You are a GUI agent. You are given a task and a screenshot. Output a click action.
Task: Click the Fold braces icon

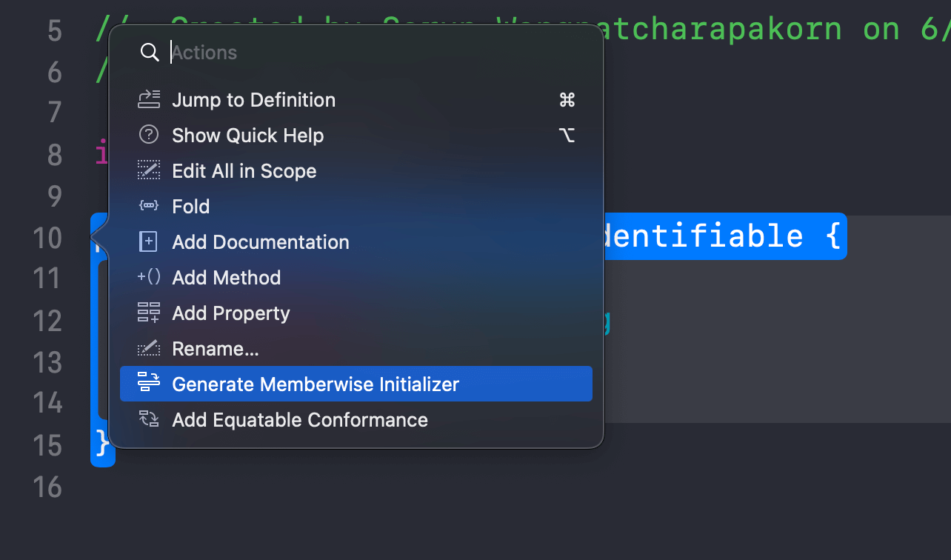pyautogui.click(x=149, y=207)
